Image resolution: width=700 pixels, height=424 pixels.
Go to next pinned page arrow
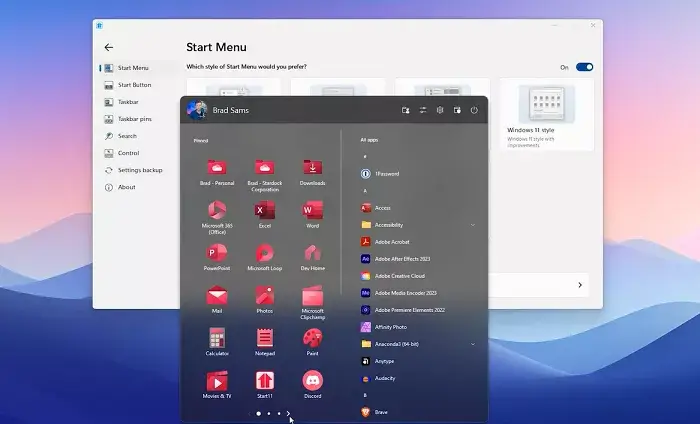click(288, 414)
